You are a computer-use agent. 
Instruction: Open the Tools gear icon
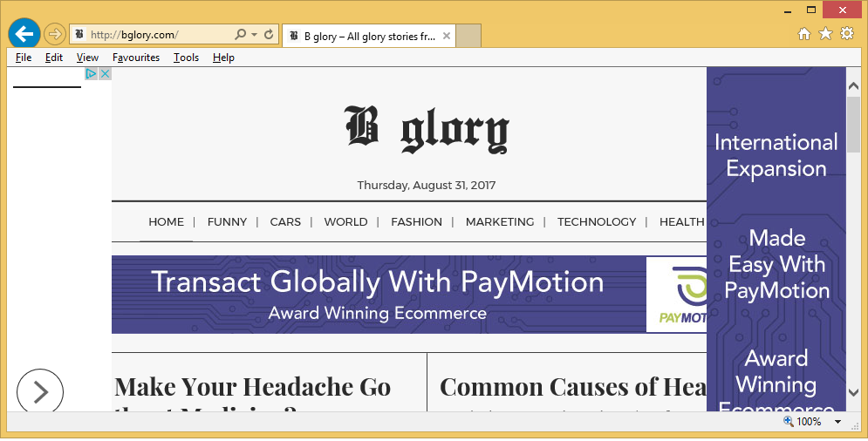point(847,34)
